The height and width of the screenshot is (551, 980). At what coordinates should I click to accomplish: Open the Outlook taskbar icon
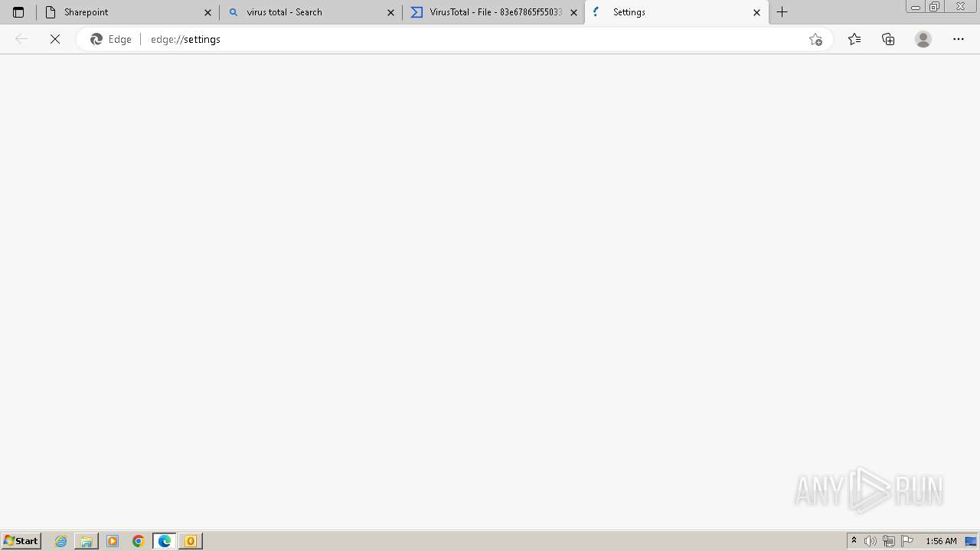tap(191, 541)
